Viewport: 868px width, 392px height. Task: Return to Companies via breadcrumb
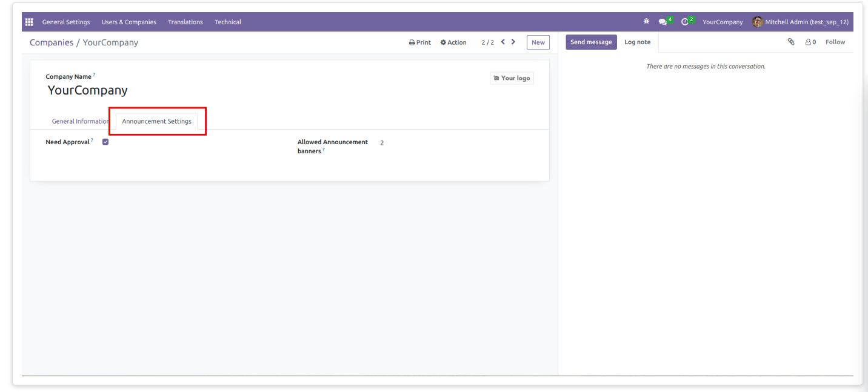tap(52, 42)
